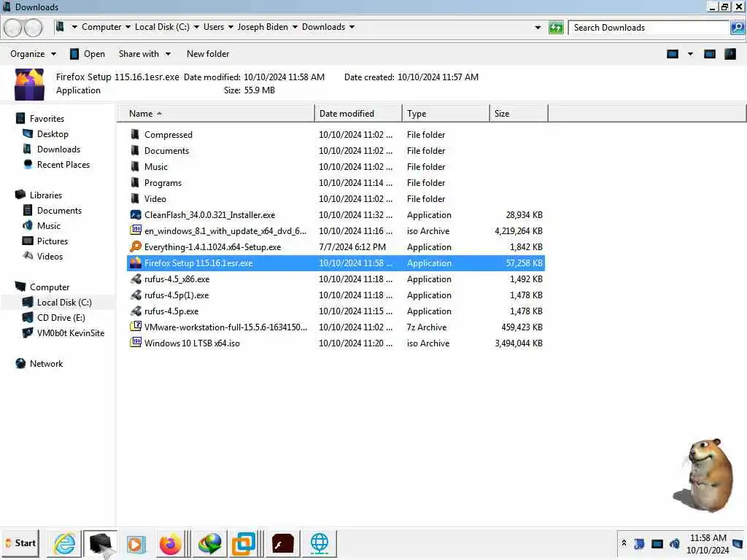
Task: Open the address bar history dropdown
Action: pos(538,28)
